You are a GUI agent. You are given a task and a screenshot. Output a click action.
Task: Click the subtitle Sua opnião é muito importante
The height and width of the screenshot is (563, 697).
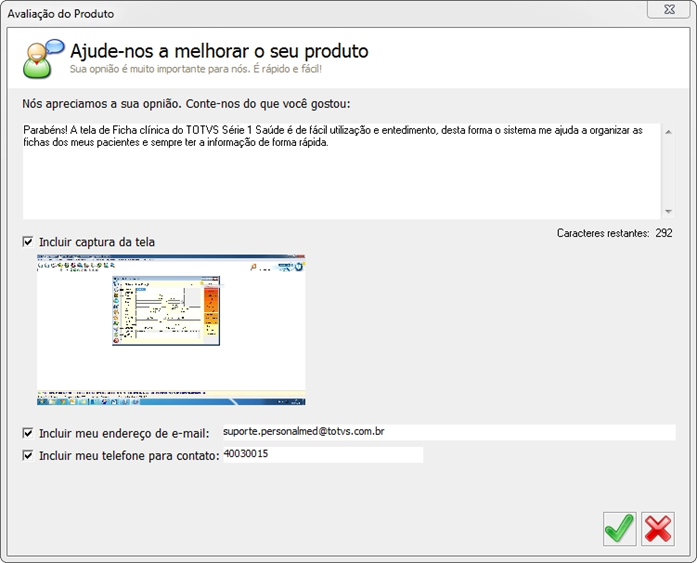tap(196, 69)
